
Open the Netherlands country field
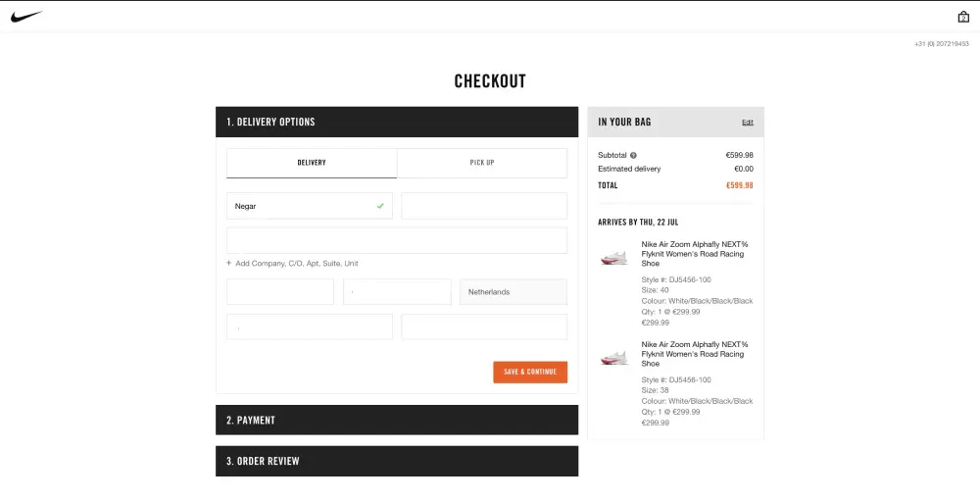coord(514,291)
